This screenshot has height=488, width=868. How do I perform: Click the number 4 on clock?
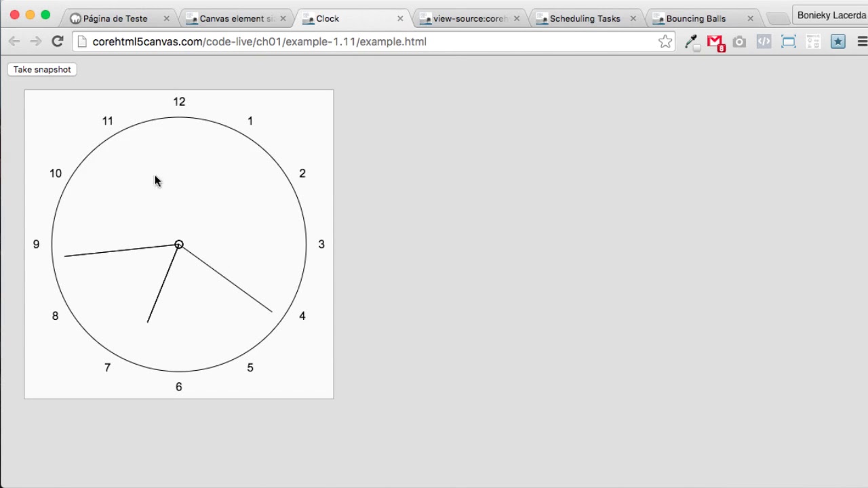(x=302, y=316)
